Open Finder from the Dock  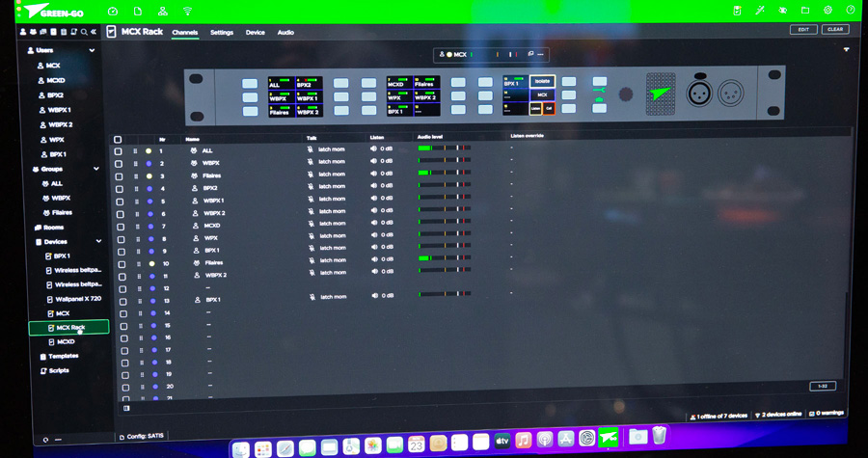tap(241, 449)
